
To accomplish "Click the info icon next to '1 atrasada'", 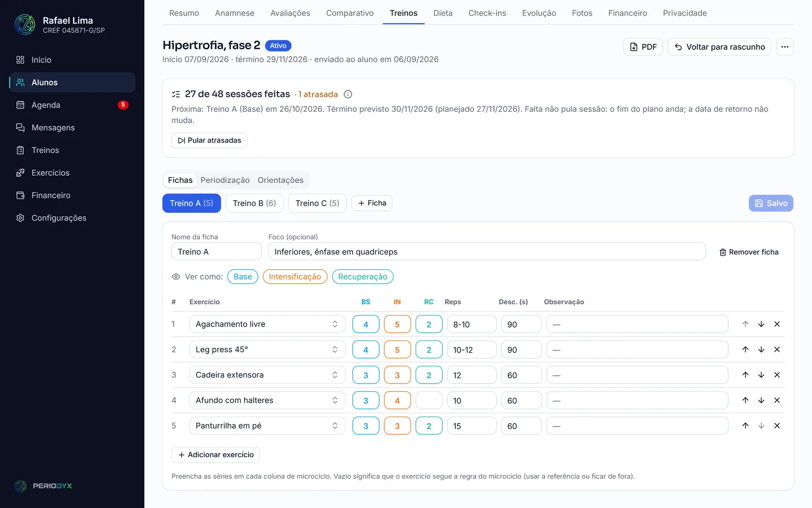I will [348, 94].
